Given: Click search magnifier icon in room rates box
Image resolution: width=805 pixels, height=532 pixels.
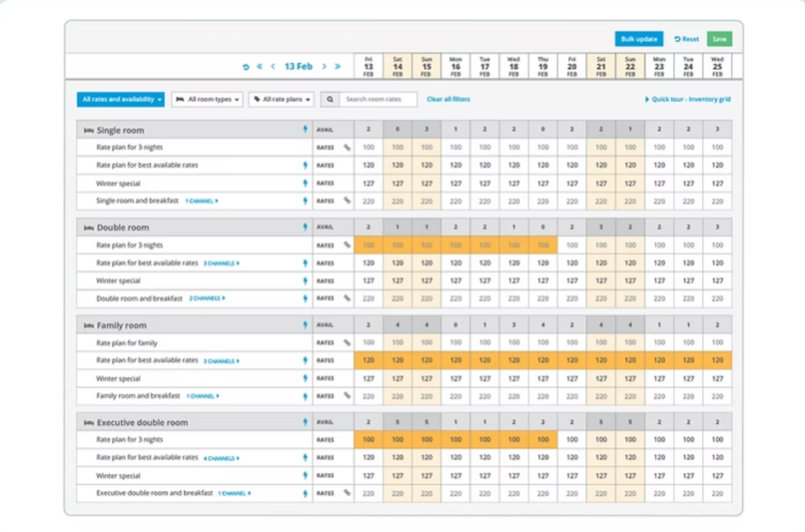Looking at the screenshot, I should 329,99.
